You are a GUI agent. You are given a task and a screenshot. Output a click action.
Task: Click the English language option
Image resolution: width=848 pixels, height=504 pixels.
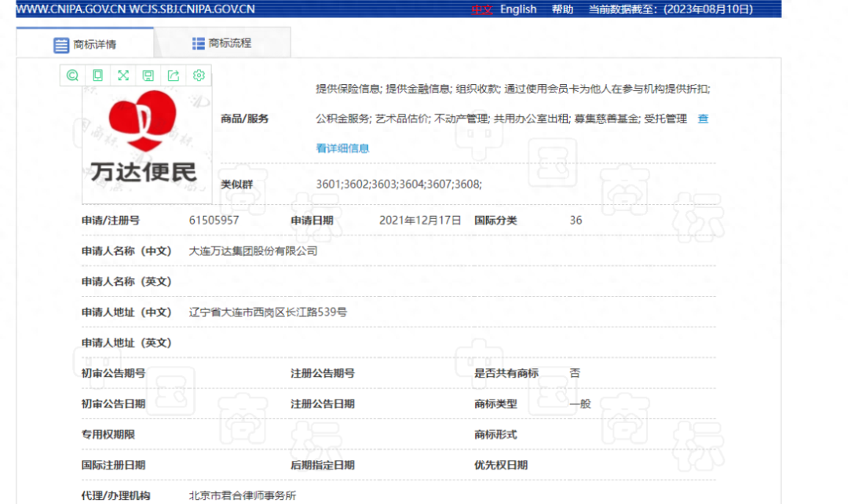(517, 9)
